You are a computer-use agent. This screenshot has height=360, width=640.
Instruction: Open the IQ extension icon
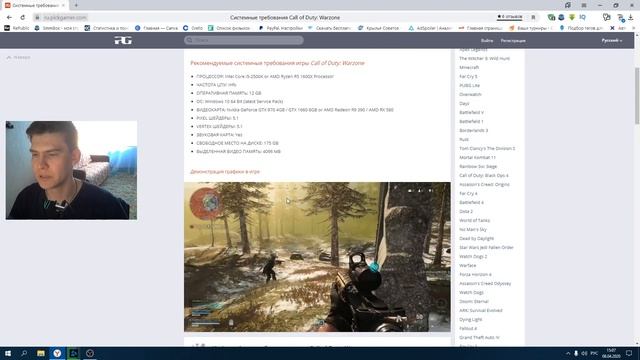(x=582, y=17)
